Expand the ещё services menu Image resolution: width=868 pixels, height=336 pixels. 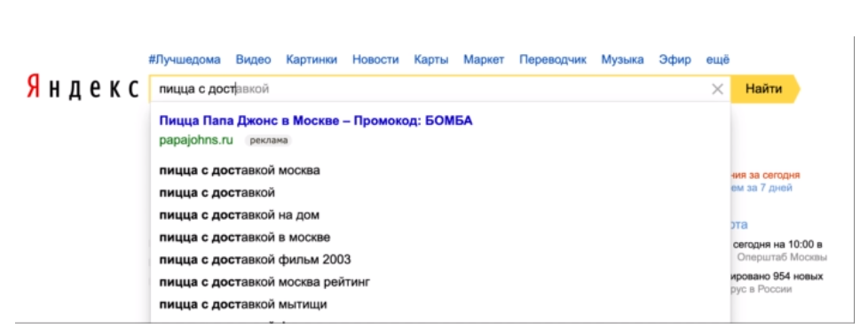coord(717,59)
